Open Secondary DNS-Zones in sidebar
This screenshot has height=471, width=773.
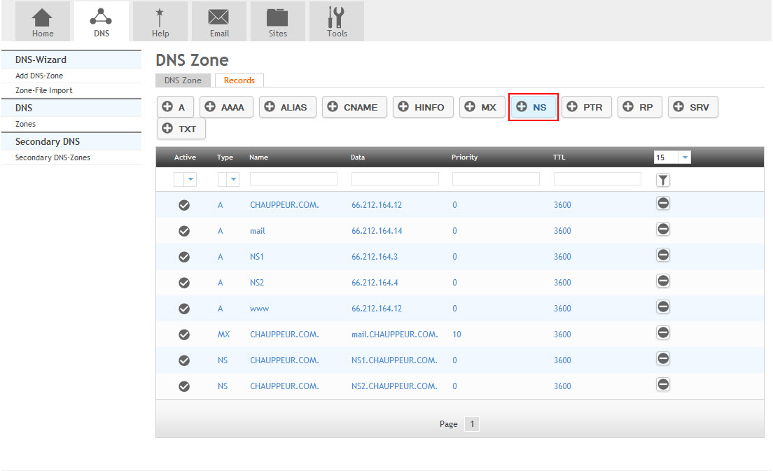tap(53, 157)
